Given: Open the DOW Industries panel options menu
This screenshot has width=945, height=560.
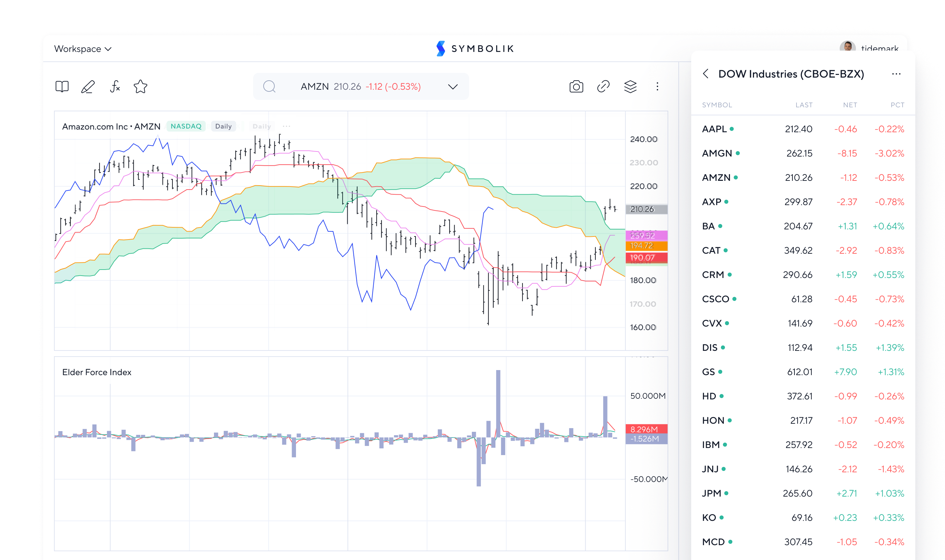Looking at the screenshot, I should 896,74.
